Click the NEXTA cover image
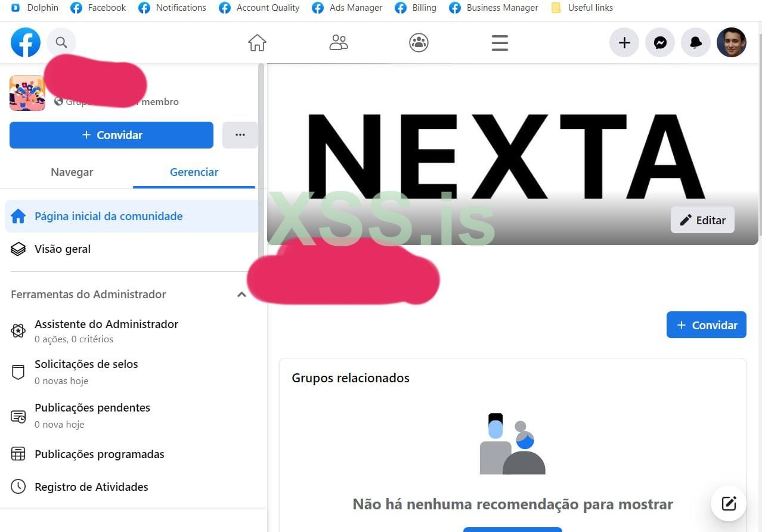The image size is (762, 532). click(x=513, y=154)
